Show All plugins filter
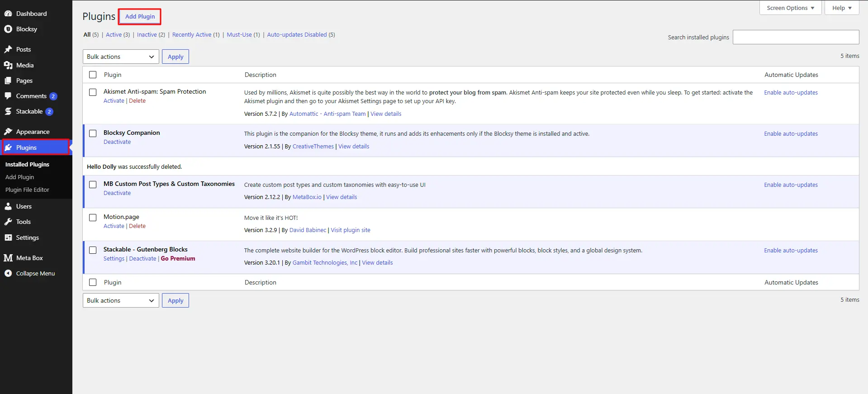The height and width of the screenshot is (394, 868). click(x=87, y=35)
